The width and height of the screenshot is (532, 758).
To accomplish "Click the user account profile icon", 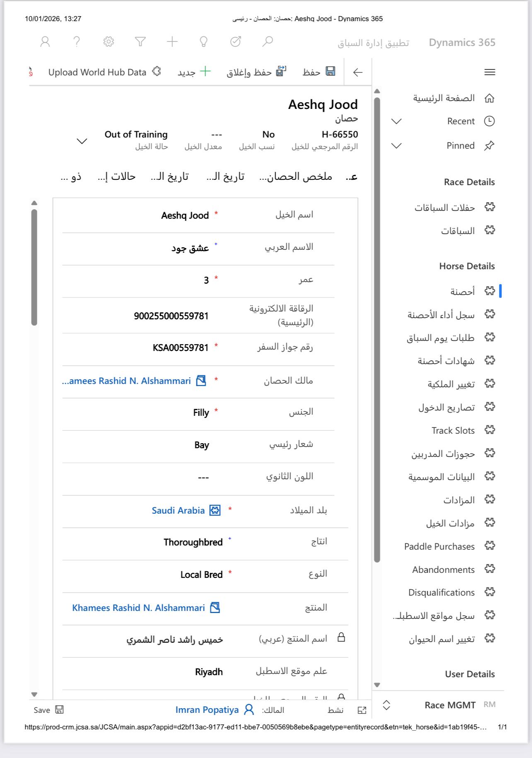I will point(45,41).
